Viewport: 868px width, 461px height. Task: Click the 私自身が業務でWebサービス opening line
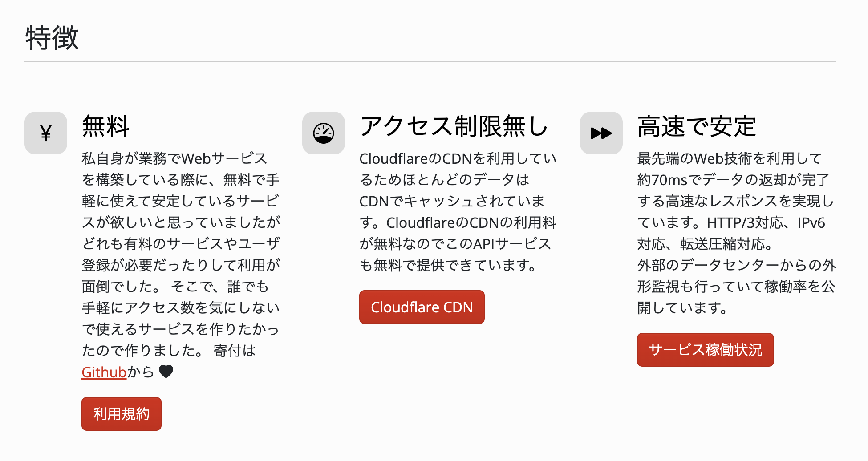click(x=174, y=158)
